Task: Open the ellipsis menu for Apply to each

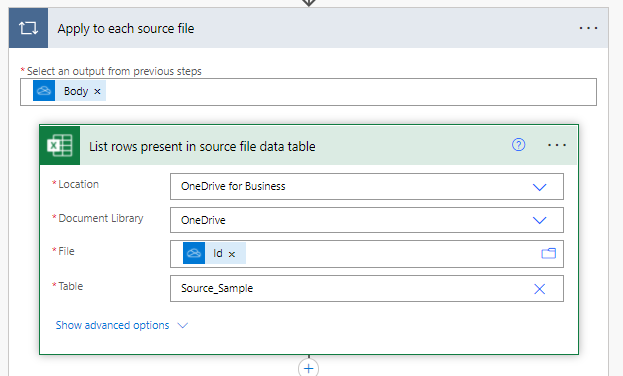Action: pyautogui.click(x=588, y=28)
